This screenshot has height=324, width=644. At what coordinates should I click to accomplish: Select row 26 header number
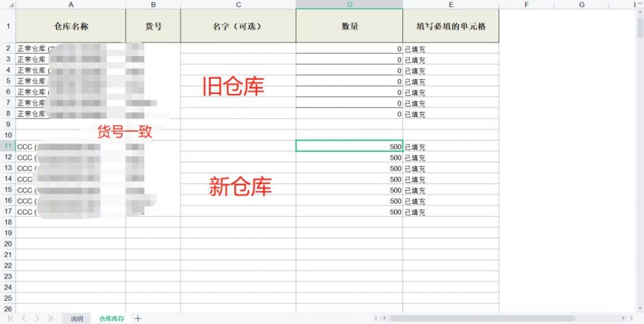point(8,309)
